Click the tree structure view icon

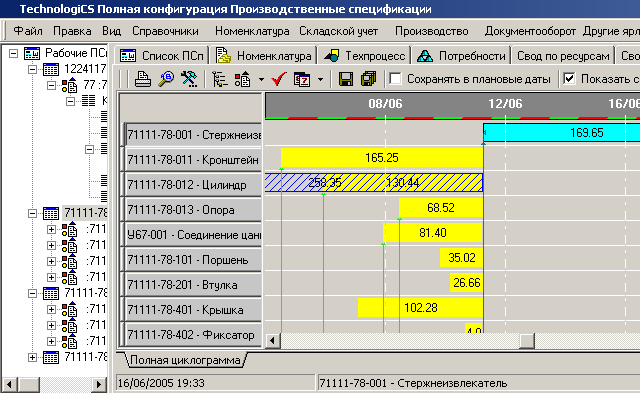220,79
